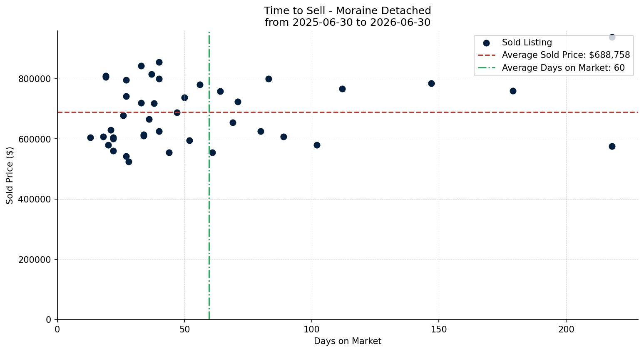Click the 600000 y-axis tick label
Image resolution: width=644 pixels, height=352 pixels.
(35, 139)
